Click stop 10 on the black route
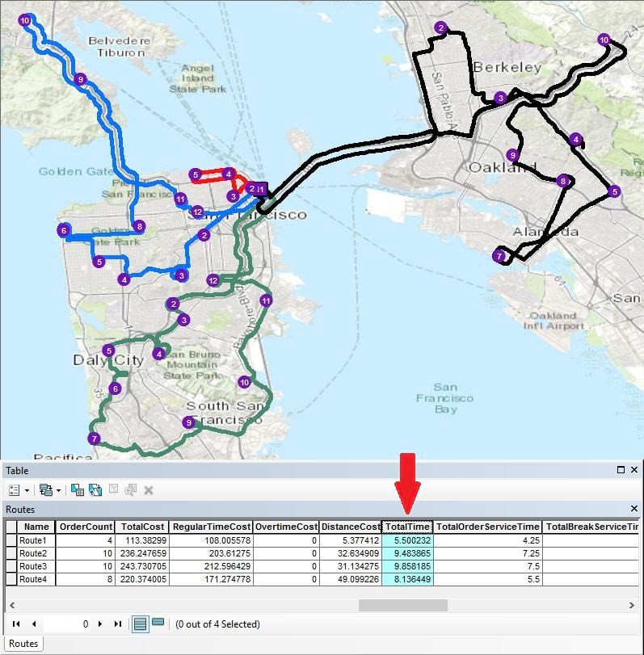This screenshot has height=655, width=644. click(604, 40)
